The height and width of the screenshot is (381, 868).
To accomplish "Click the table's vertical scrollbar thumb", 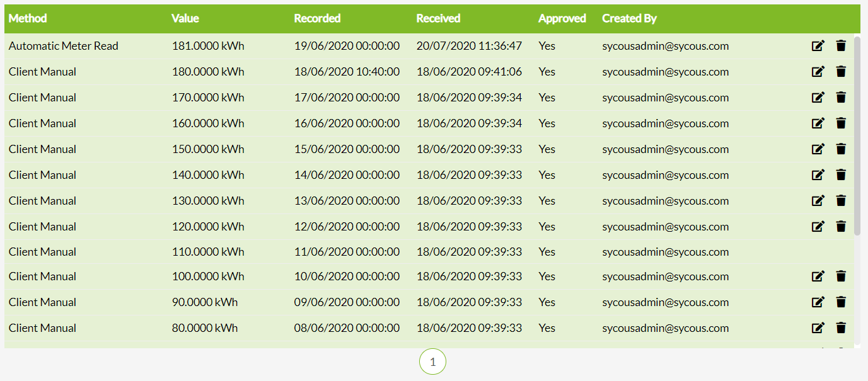I will click(x=857, y=135).
